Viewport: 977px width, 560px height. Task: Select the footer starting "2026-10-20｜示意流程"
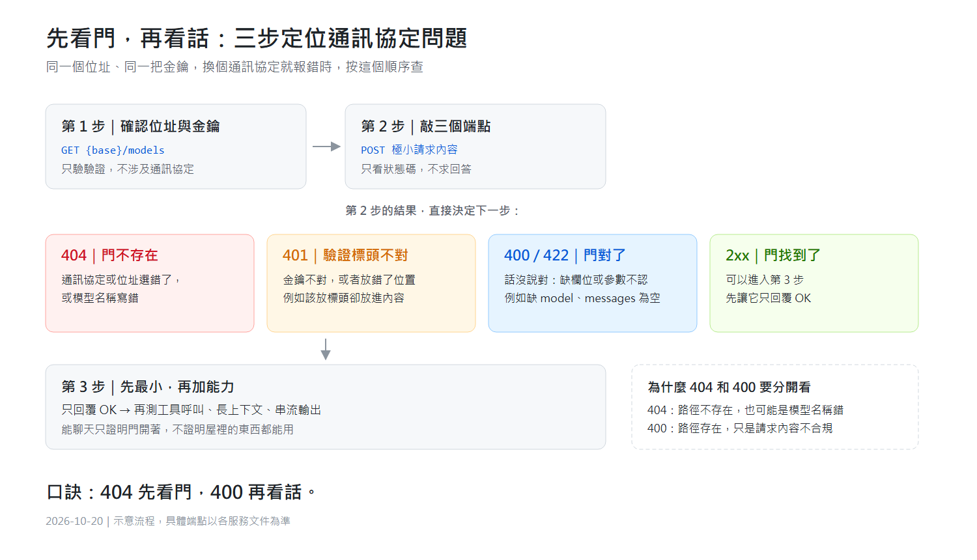pos(168,521)
